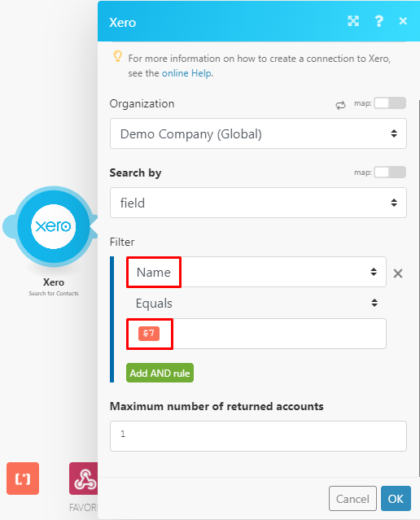Open help via the question mark icon

[378, 21]
